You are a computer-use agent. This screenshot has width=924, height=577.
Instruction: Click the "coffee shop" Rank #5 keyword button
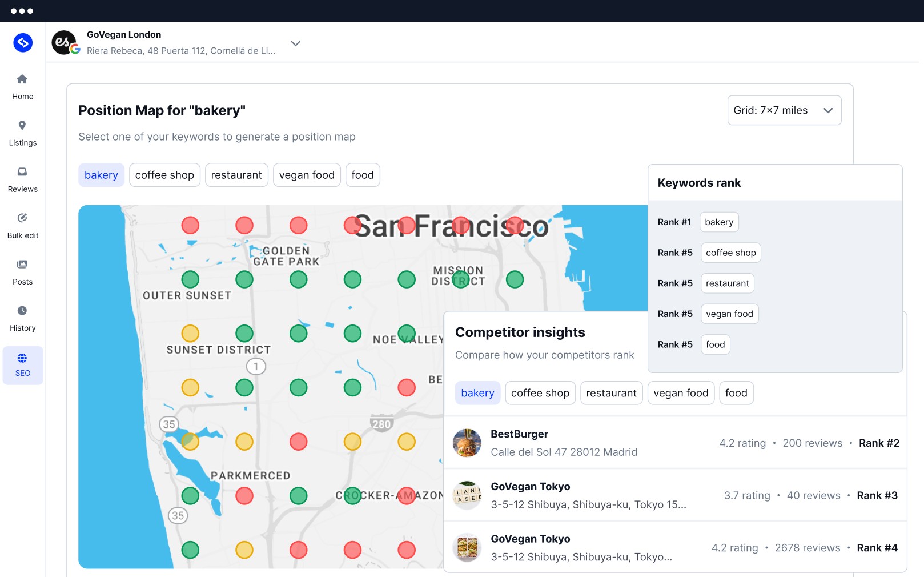[x=730, y=253]
